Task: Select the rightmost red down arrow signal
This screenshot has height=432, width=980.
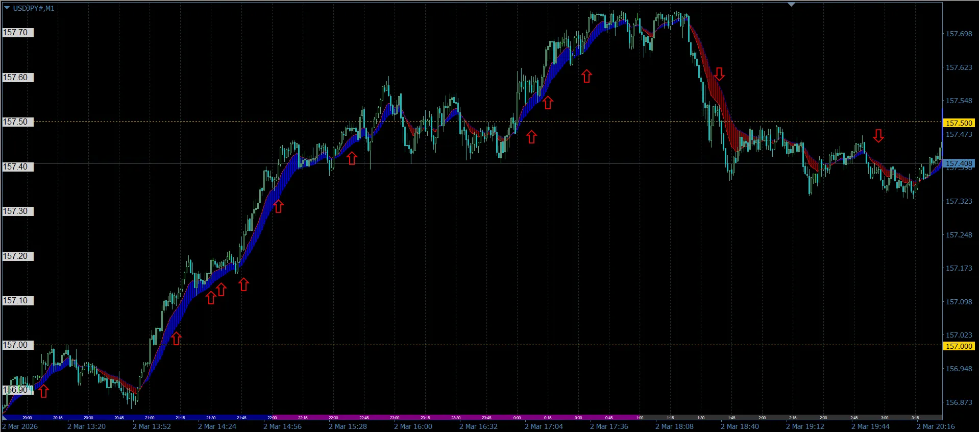Action: 878,136
